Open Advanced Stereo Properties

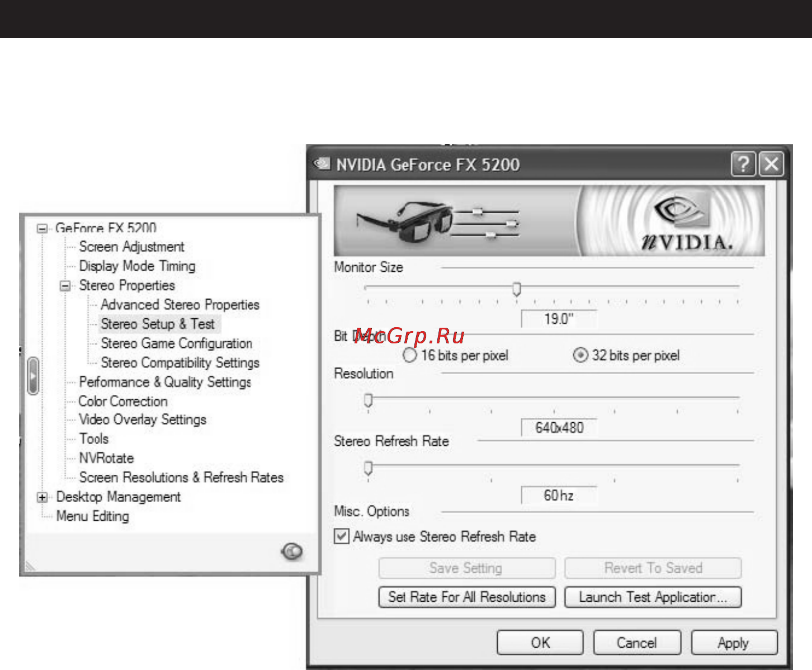click(x=180, y=305)
